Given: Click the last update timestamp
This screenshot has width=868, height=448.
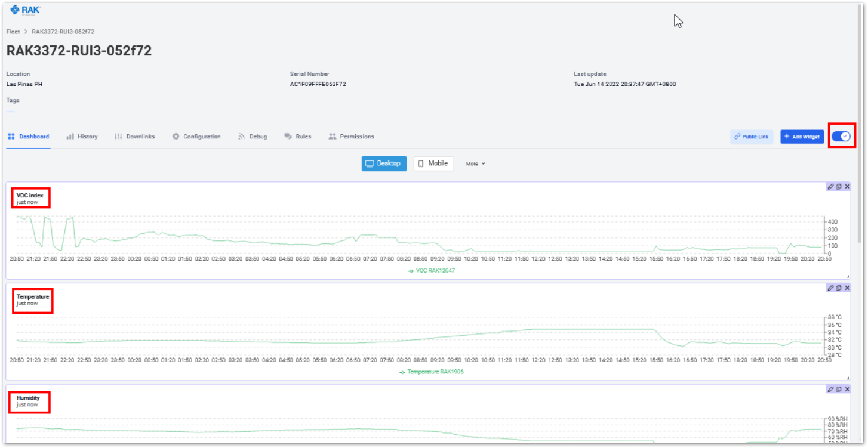Looking at the screenshot, I should pyautogui.click(x=625, y=84).
